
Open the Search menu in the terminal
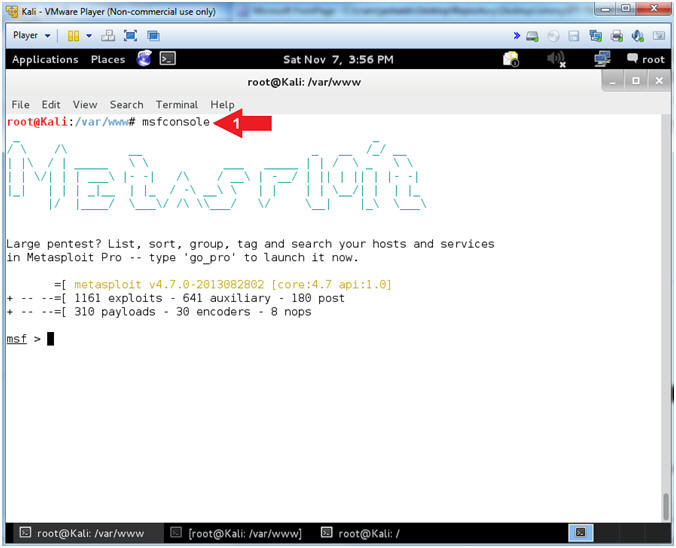(x=126, y=105)
